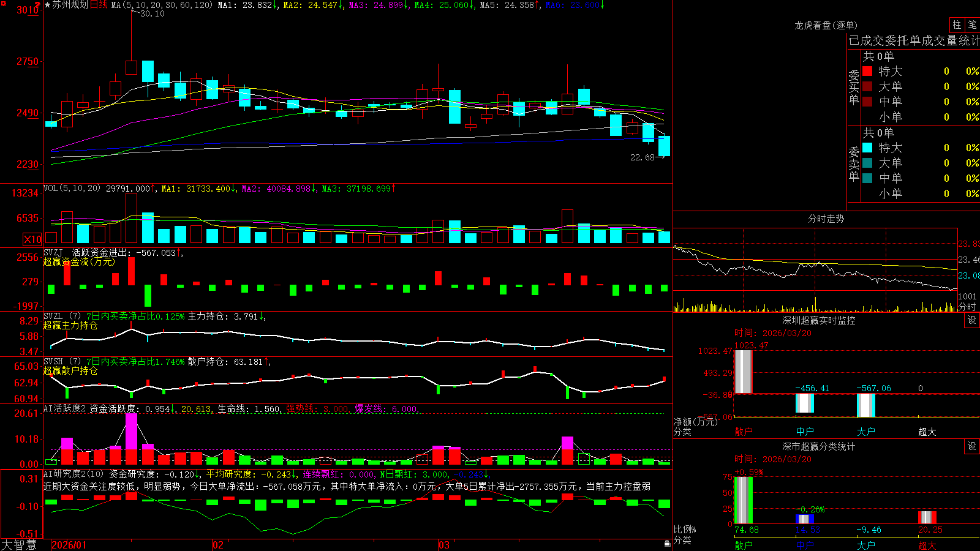Screen dimensions: 980x551
Task: Click the 分时 label under intraday chart
Action: click(967, 307)
